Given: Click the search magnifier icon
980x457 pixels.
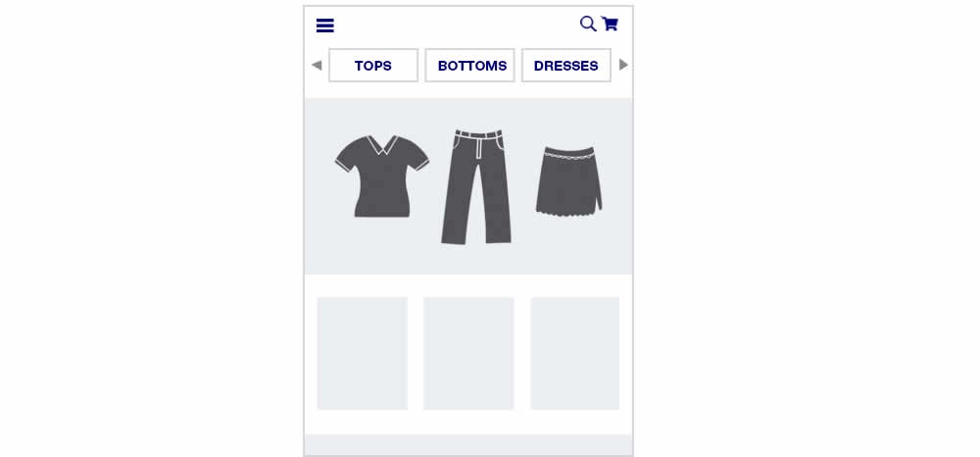Looking at the screenshot, I should tap(588, 24).
